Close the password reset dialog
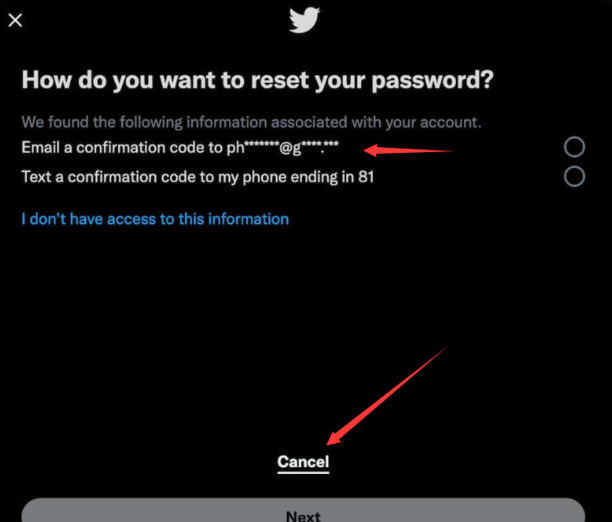 [x=15, y=20]
